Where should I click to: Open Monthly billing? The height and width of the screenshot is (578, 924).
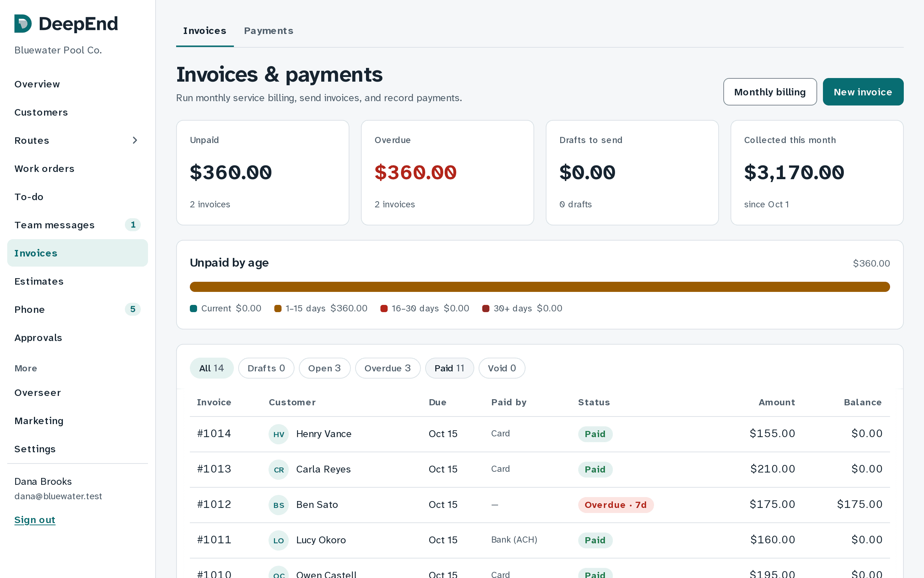click(x=770, y=92)
